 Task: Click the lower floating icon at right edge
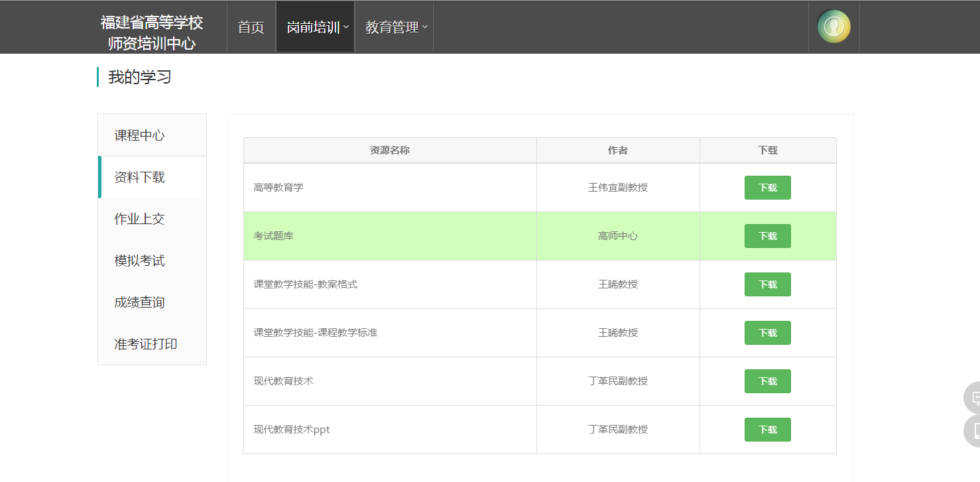pyautogui.click(x=973, y=431)
